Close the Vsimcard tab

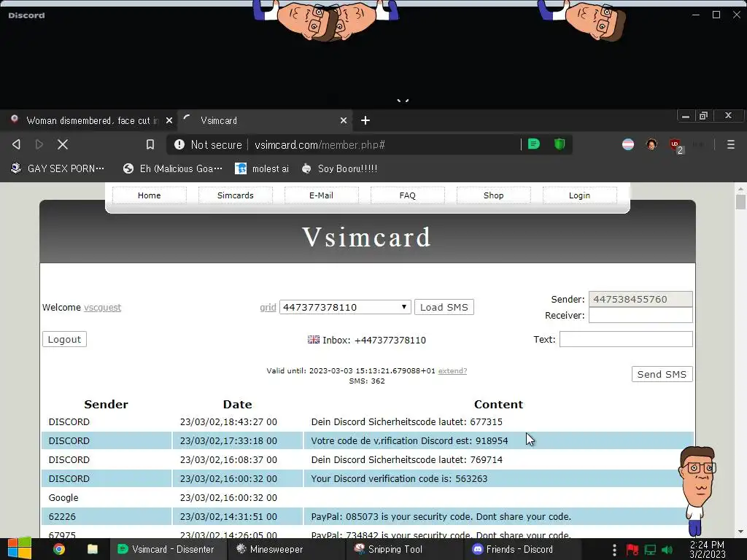click(x=343, y=120)
